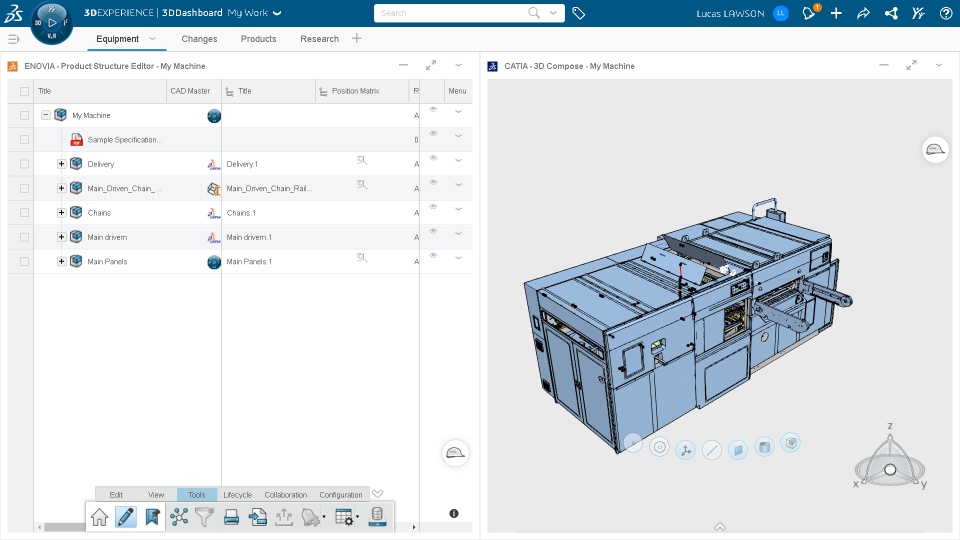
Task: Expand the Main drivern tree node
Action: point(61,236)
